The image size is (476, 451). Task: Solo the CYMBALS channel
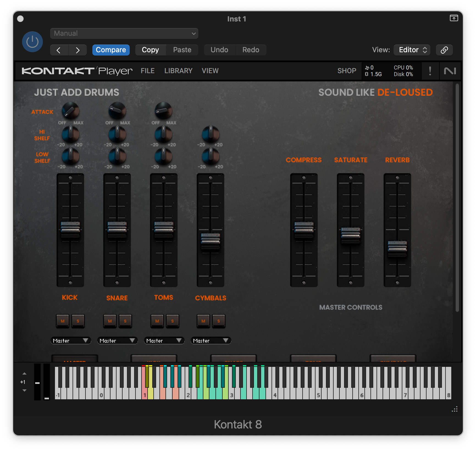pos(219,321)
